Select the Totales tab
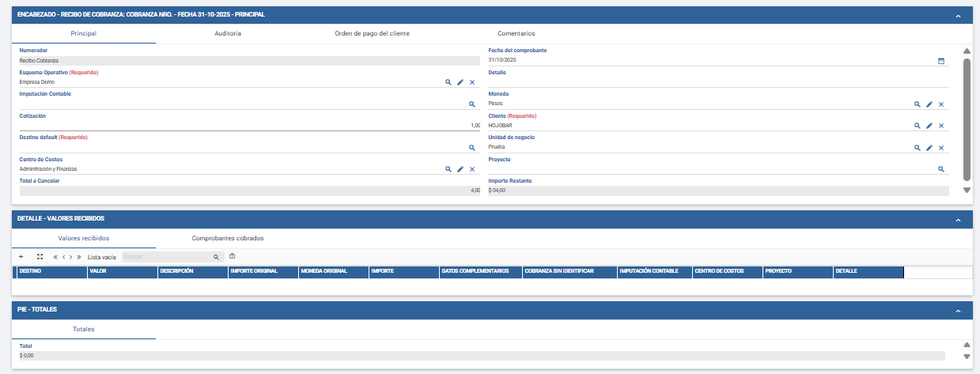The width and height of the screenshot is (980, 374). 84,329
